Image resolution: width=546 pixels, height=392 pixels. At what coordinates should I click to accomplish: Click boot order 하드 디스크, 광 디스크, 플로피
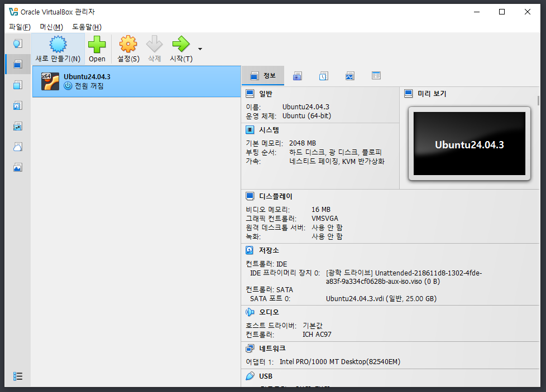[336, 152]
